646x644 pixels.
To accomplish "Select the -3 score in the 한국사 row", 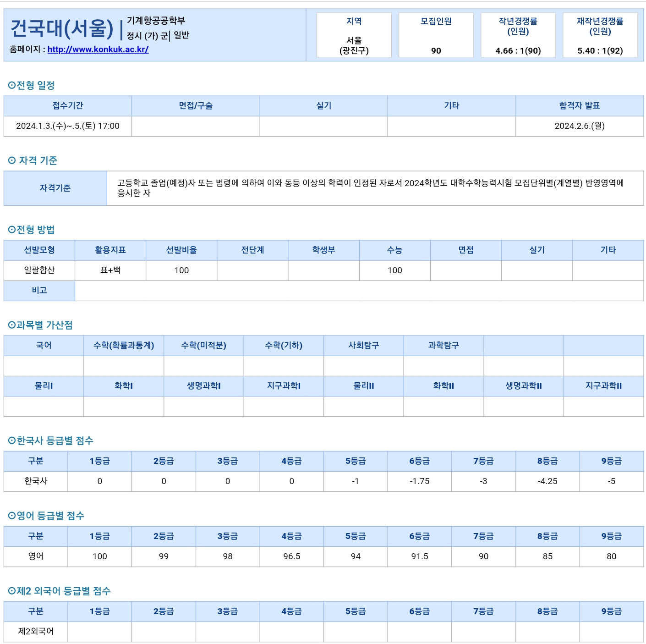I will [x=484, y=481].
